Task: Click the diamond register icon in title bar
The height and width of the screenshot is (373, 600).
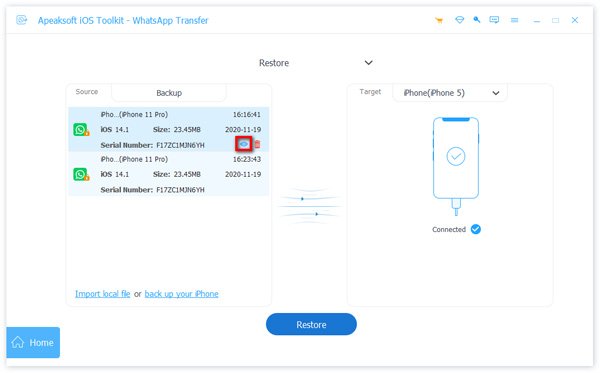Action: coord(459,20)
